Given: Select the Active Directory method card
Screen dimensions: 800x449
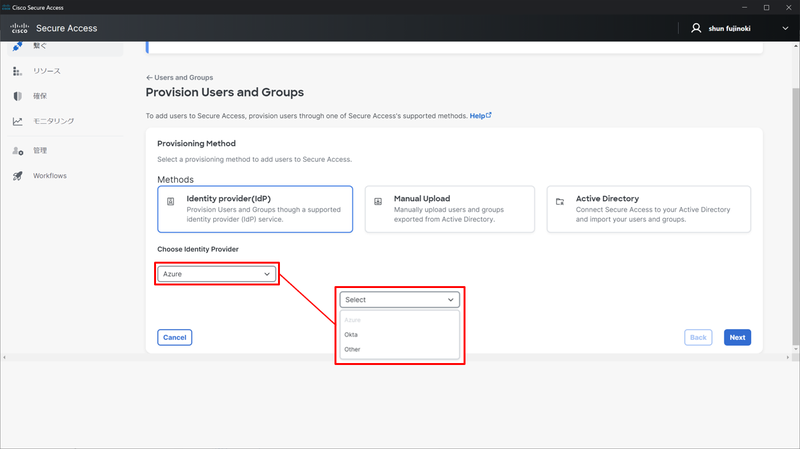Looking at the screenshot, I should point(648,209).
